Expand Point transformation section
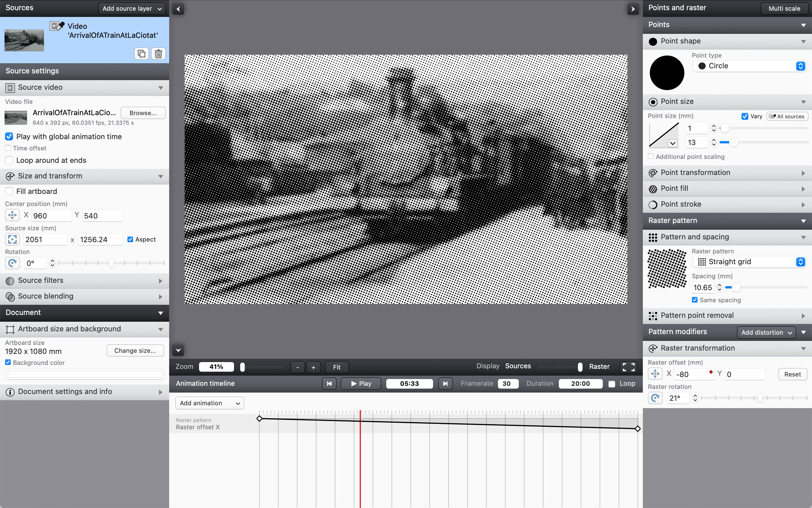Screen dimensions: 812x508 [x=803, y=173]
